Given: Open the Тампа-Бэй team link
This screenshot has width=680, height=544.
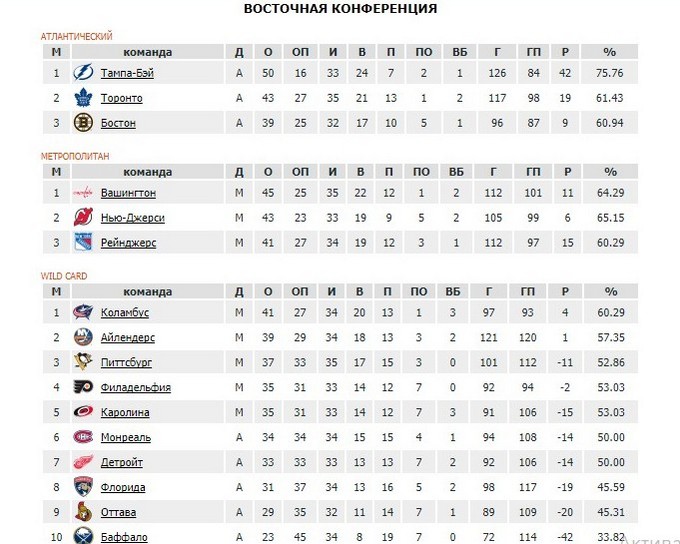Looking at the screenshot, I should point(127,73).
